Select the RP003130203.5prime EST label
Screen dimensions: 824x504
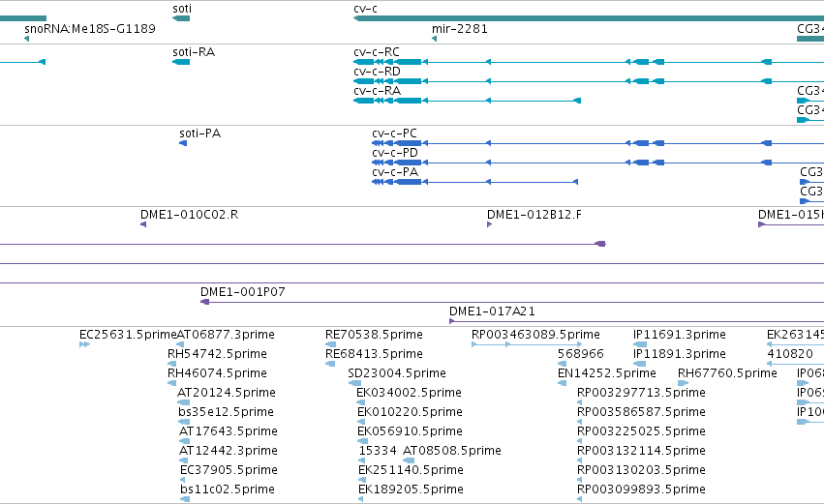pyautogui.click(x=641, y=470)
